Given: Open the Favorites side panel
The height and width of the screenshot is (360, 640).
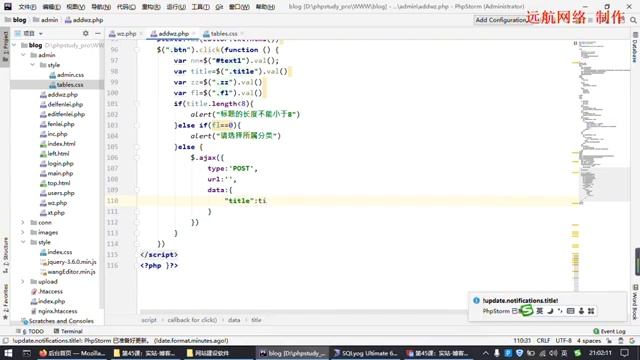Looking at the screenshot, I should coord(6,301).
